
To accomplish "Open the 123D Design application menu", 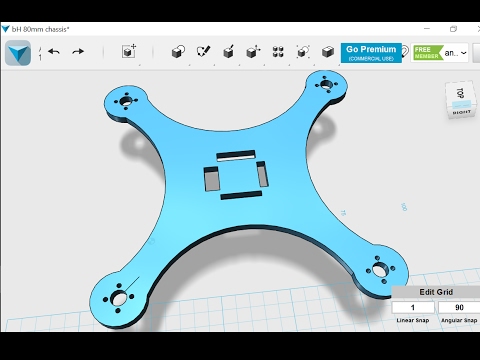I will 18,53.
